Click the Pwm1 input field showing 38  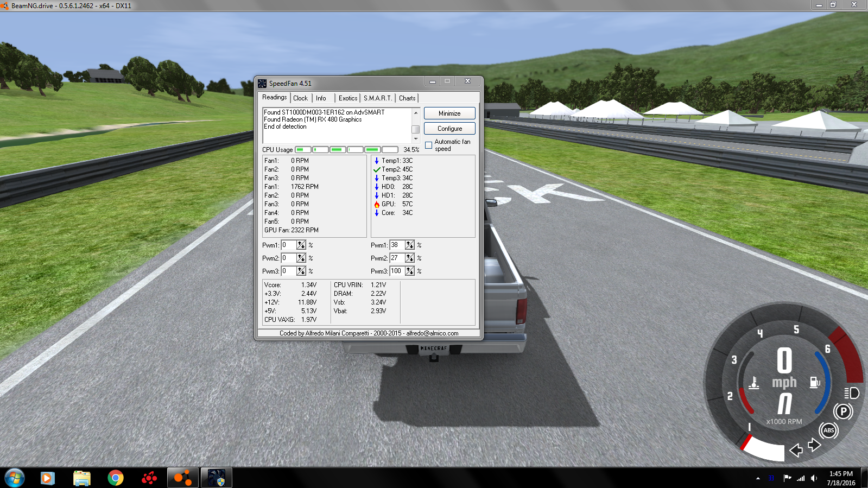tap(397, 245)
